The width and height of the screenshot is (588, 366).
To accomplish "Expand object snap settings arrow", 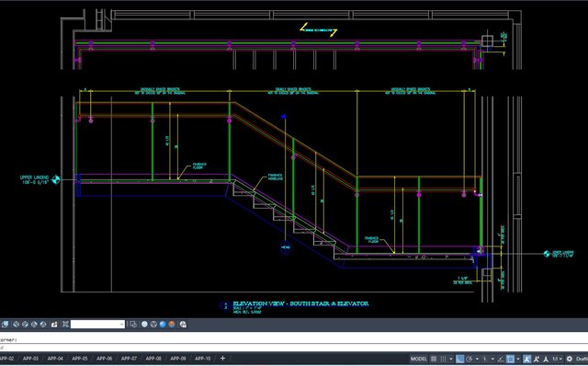I will tap(518, 359).
